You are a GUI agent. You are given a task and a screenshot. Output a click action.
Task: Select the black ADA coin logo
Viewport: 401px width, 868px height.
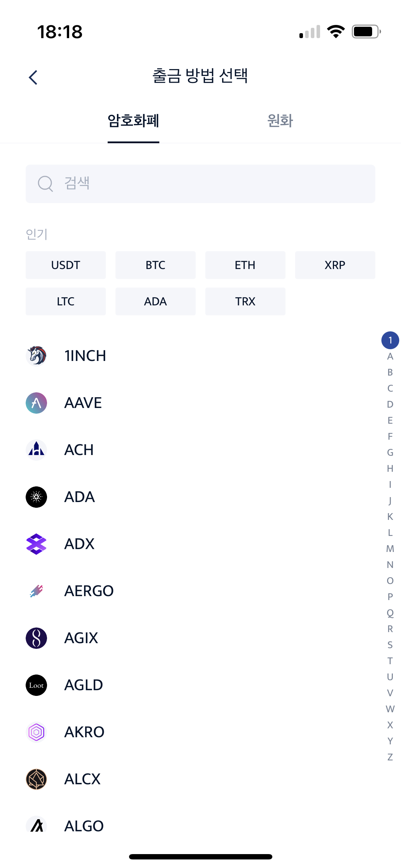click(36, 497)
